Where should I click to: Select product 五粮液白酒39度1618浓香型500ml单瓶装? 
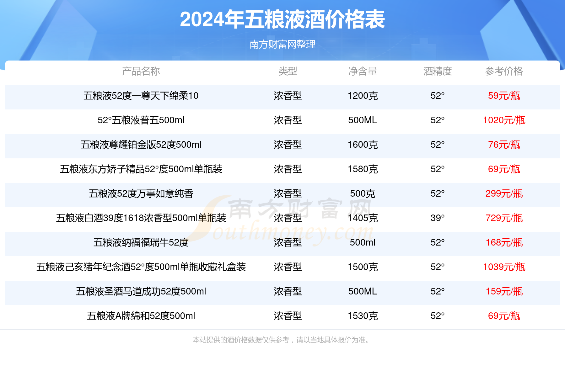pyautogui.click(x=141, y=218)
